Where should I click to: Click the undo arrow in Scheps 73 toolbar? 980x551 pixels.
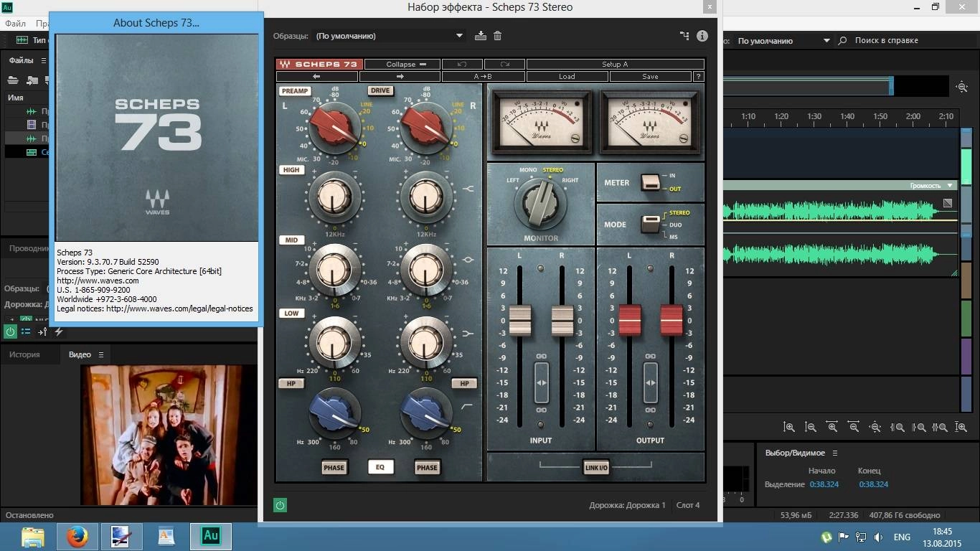point(462,64)
